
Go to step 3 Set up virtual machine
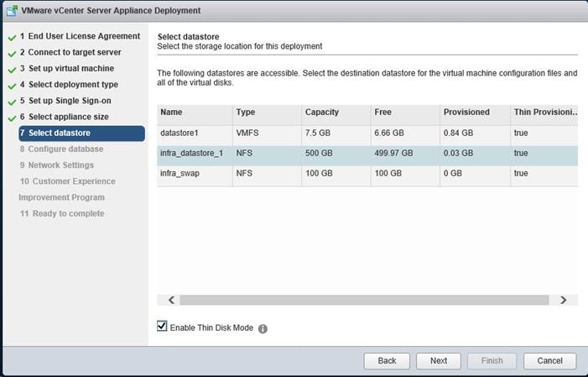(x=67, y=68)
